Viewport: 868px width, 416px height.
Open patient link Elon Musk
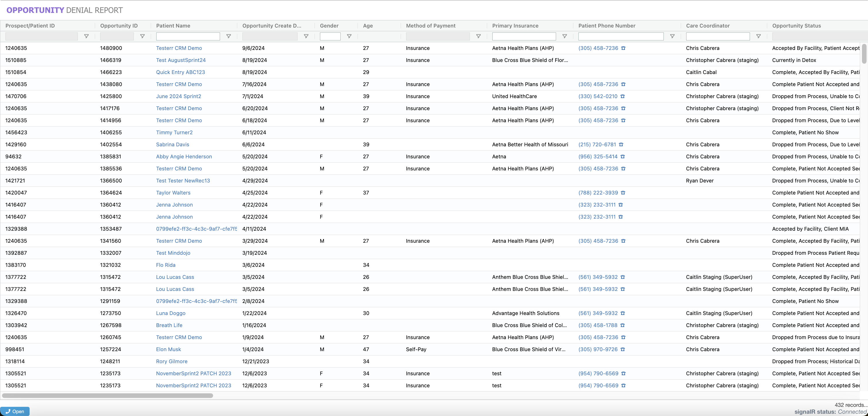(168, 349)
